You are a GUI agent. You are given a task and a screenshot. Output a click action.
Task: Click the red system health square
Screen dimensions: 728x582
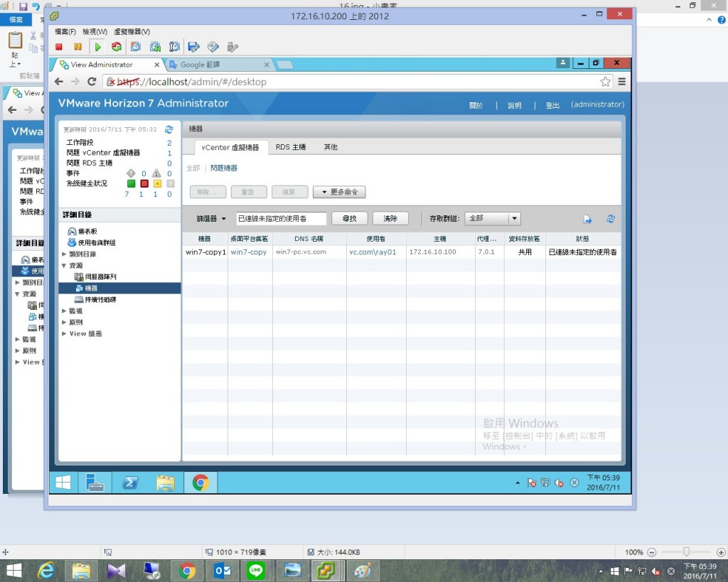(x=144, y=183)
